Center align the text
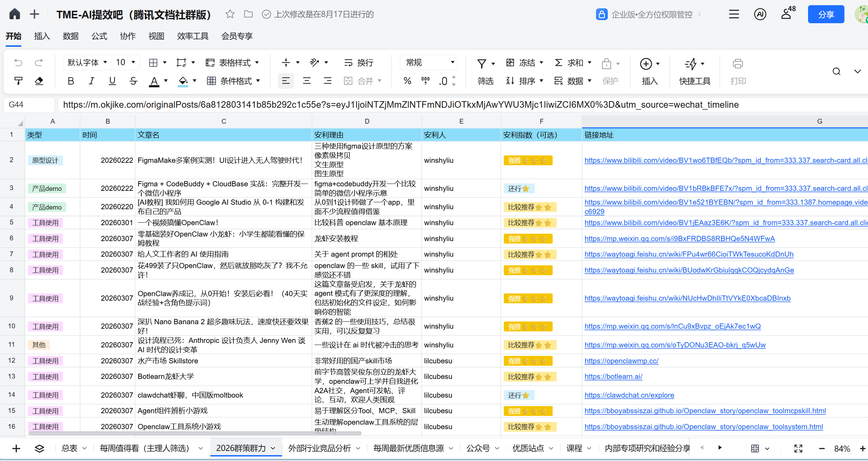868x461 pixels. (x=307, y=81)
